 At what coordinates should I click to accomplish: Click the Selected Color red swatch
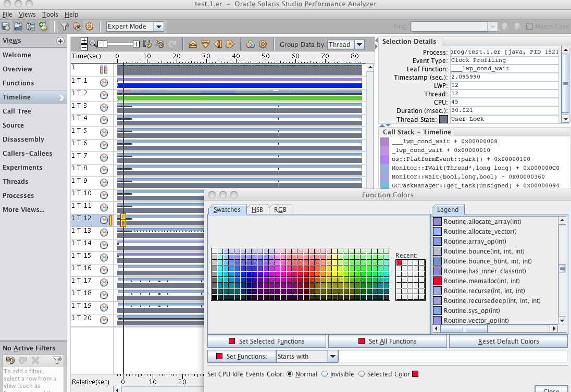point(415,374)
